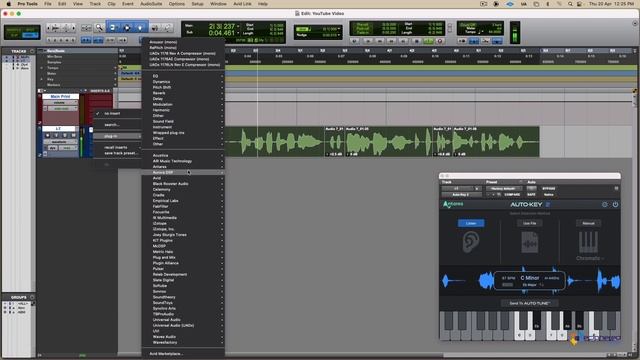Expand the Dynamics plug-in submenu

point(183,82)
